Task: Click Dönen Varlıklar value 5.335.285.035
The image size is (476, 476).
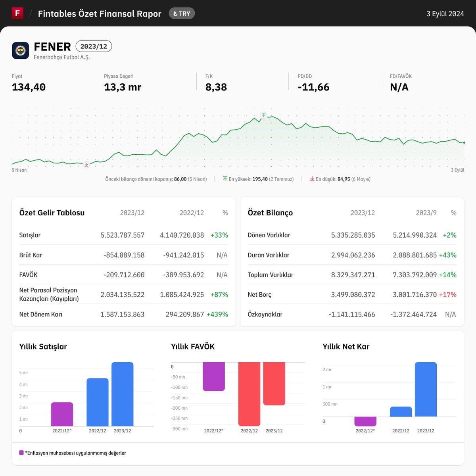Action: coord(353,235)
